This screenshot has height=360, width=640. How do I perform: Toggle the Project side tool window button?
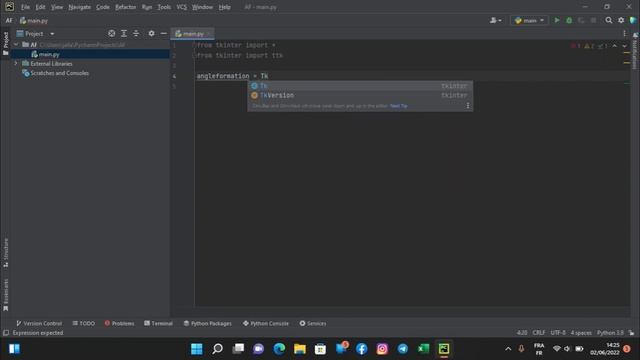[x=5, y=43]
